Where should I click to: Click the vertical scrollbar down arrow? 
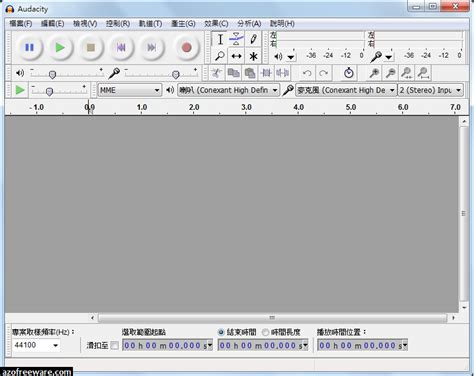pos(464,308)
